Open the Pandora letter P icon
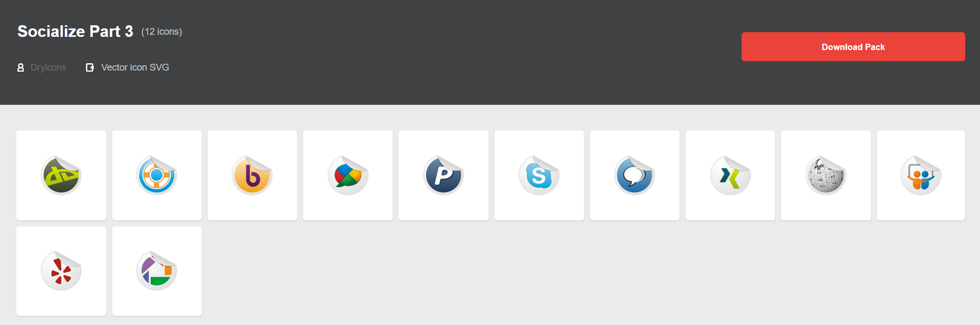The height and width of the screenshot is (325, 980). 444,175
